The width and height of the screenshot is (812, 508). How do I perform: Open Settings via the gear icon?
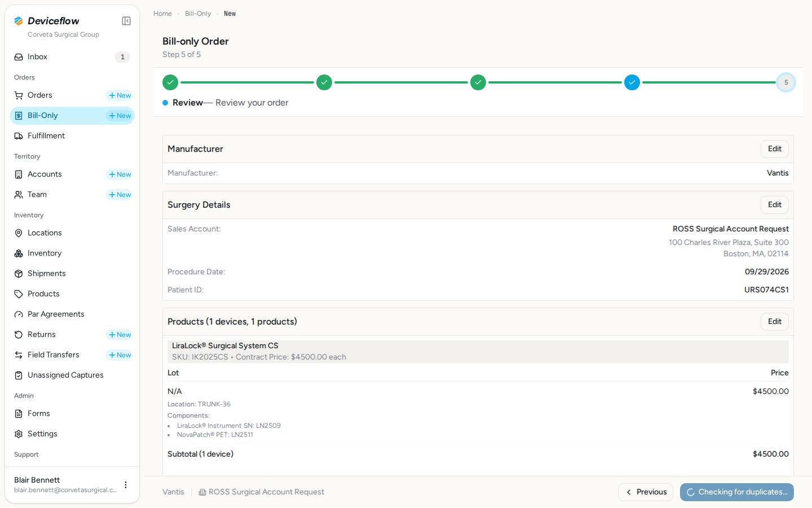[x=19, y=434]
